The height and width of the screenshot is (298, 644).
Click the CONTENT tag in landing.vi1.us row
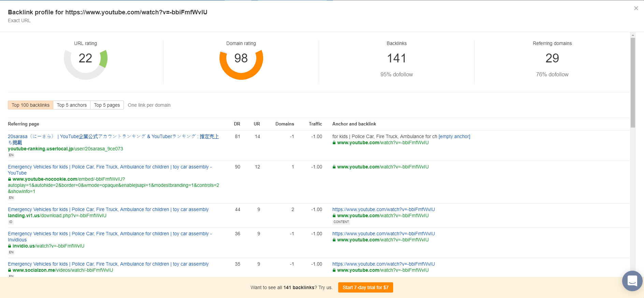[341, 222]
